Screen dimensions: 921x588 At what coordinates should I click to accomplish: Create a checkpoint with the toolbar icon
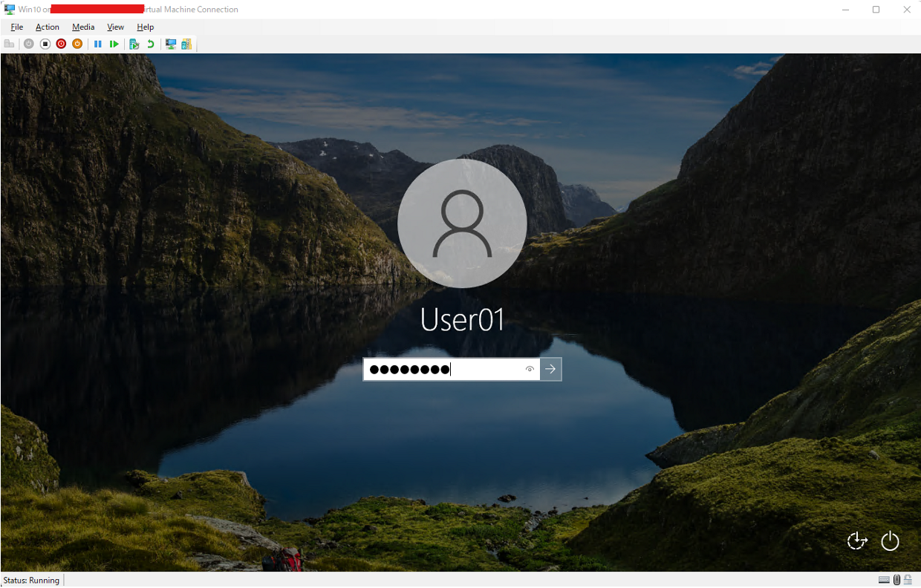(134, 44)
